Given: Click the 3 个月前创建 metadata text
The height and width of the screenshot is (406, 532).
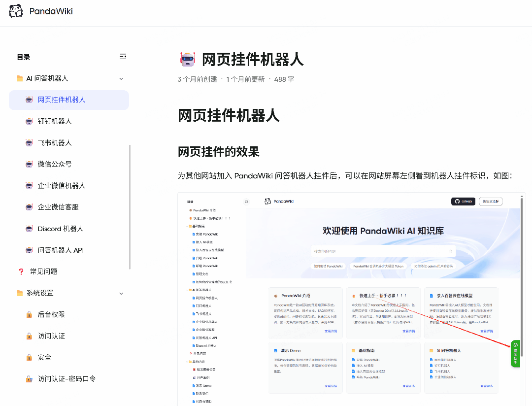Looking at the screenshot, I should click(x=198, y=79).
